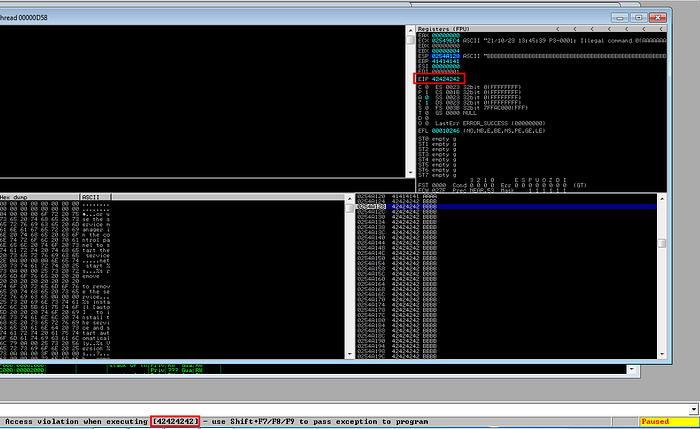
Task: Maximize the CPU thread window
Action: click(x=638, y=17)
